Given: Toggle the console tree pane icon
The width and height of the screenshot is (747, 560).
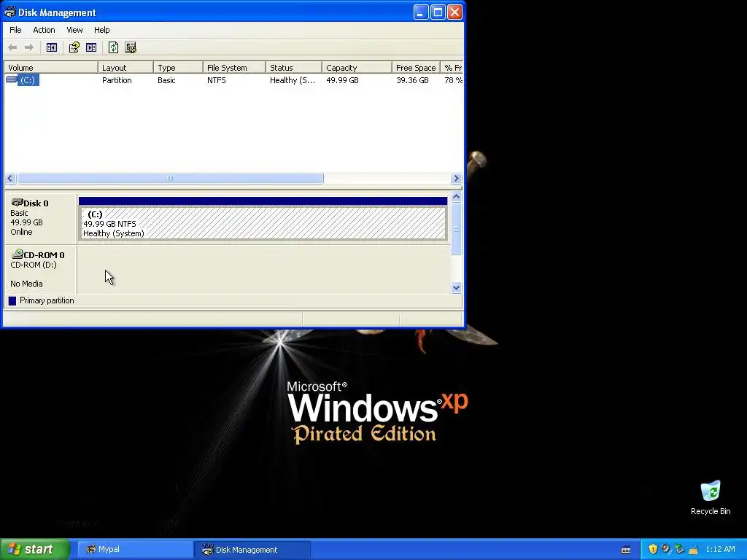Looking at the screenshot, I should click(x=52, y=47).
